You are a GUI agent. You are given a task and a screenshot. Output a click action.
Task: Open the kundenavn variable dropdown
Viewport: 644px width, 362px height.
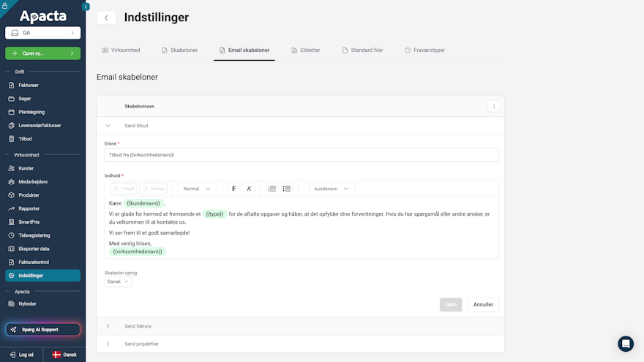click(332, 189)
